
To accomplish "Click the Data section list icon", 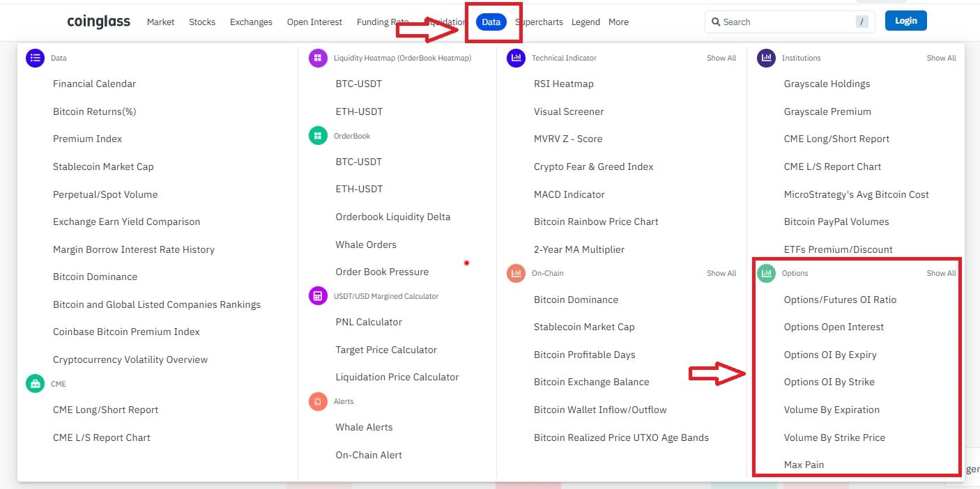I will point(35,58).
